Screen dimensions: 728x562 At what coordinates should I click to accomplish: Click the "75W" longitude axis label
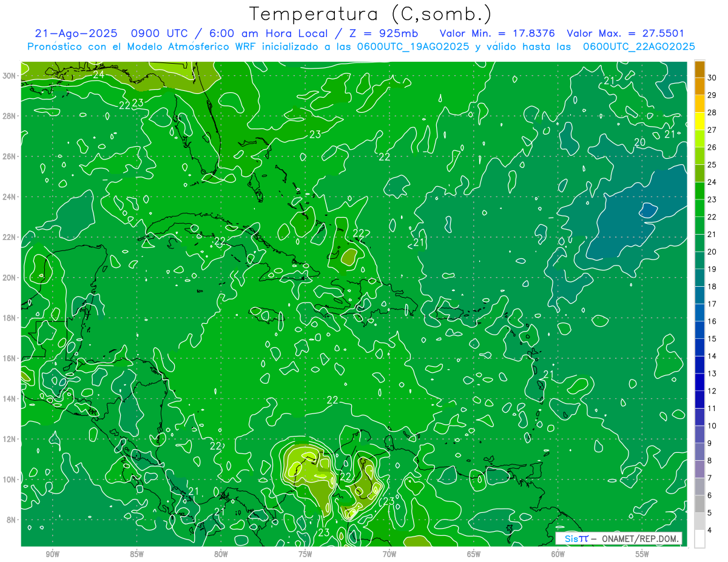click(x=305, y=554)
